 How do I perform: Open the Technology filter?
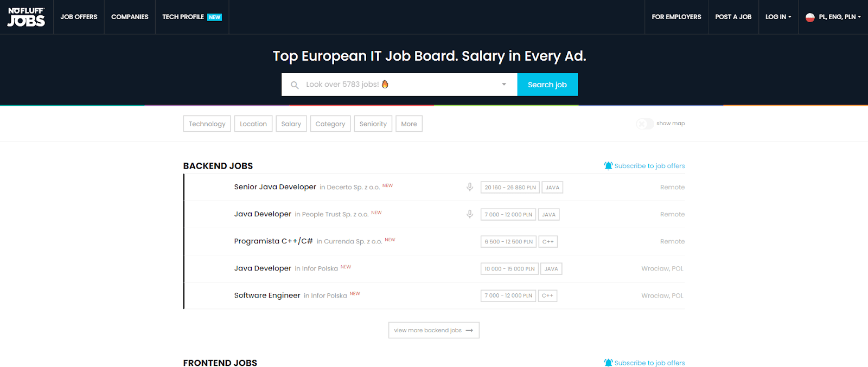(207, 124)
